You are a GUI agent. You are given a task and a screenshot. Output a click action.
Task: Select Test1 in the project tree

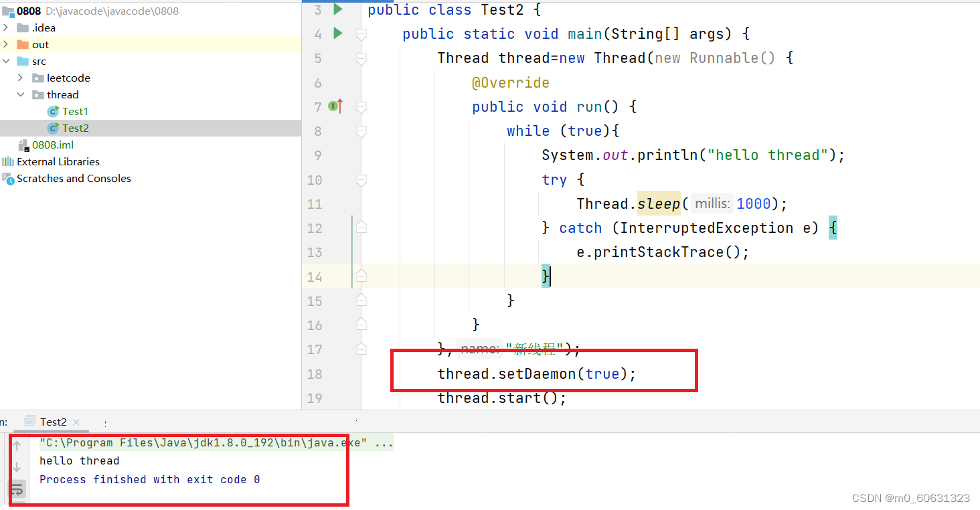point(75,111)
